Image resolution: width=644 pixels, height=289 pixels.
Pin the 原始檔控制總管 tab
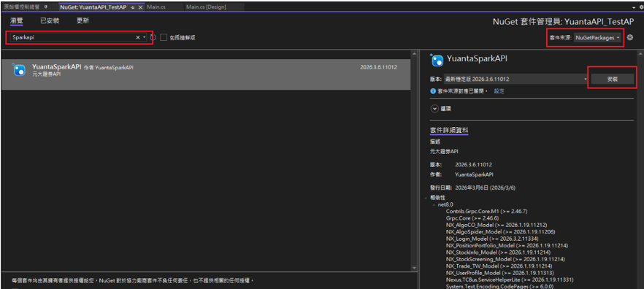coord(45,7)
